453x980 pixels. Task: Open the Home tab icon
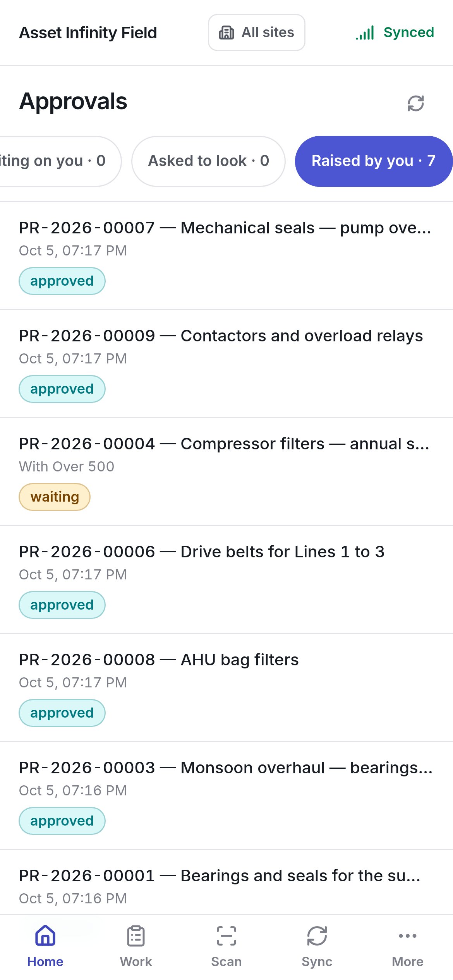[45, 935]
